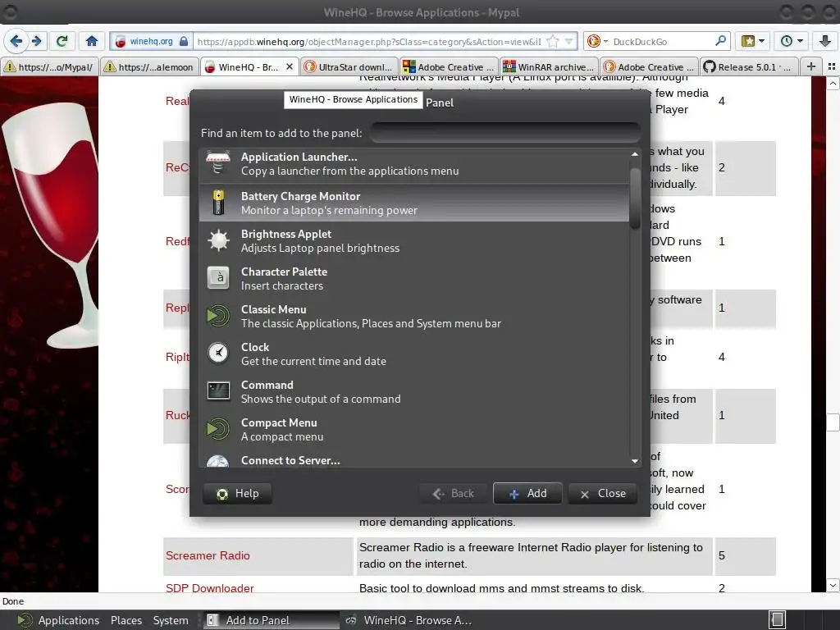Switch to the https://...alemoon tab

(x=149, y=67)
